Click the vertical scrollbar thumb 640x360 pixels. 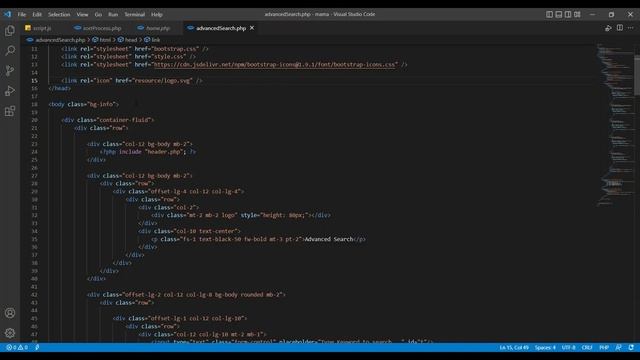pos(637,76)
